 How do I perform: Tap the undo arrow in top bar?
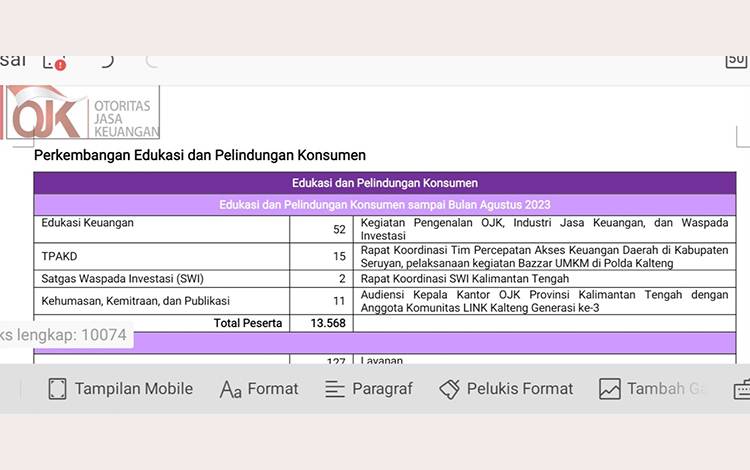click(107, 62)
